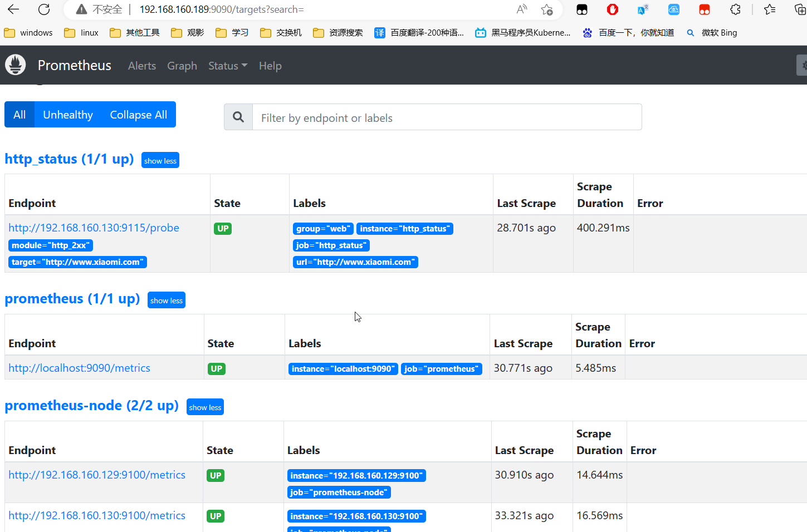Open the blue translate extension icon
The height and width of the screenshot is (532, 807).
(643, 9)
